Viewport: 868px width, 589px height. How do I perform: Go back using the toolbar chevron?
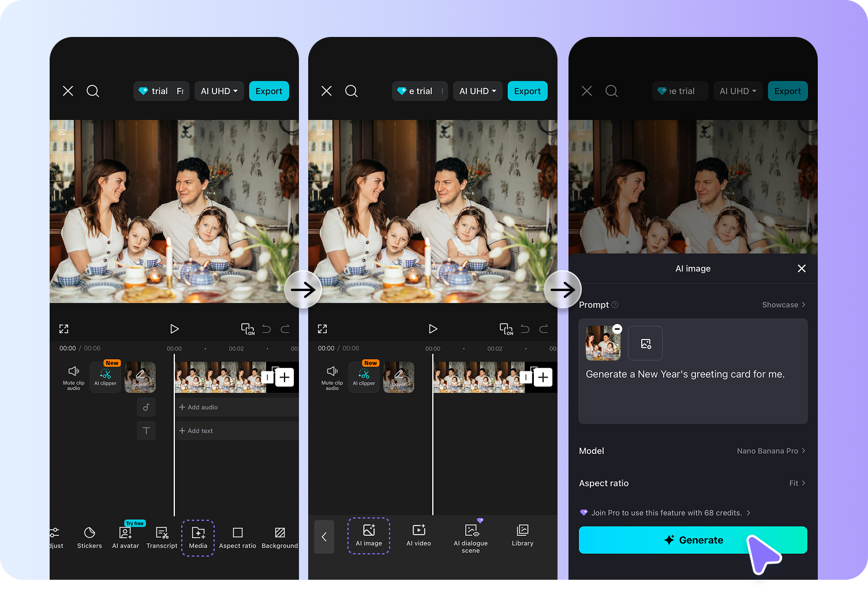[324, 537]
